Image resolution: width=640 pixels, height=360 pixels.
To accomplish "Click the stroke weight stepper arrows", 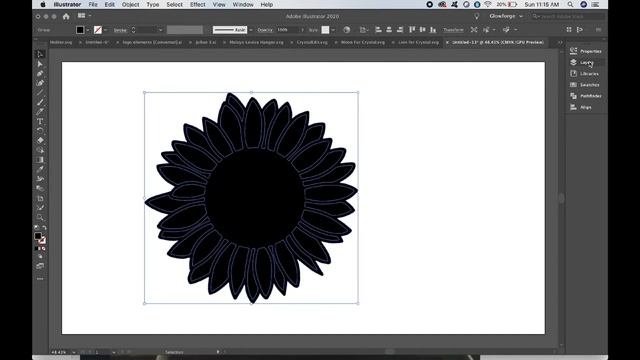I will coord(133,30).
